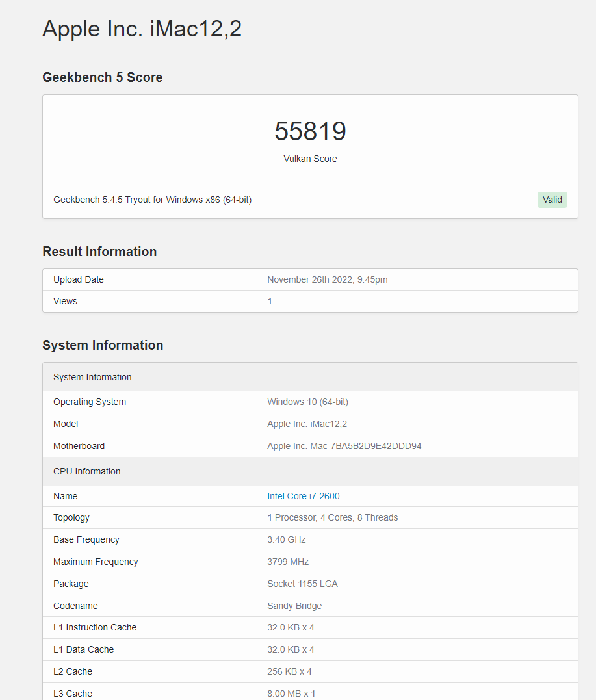
Task: Select the Vulkan Score label
Action: (310, 159)
